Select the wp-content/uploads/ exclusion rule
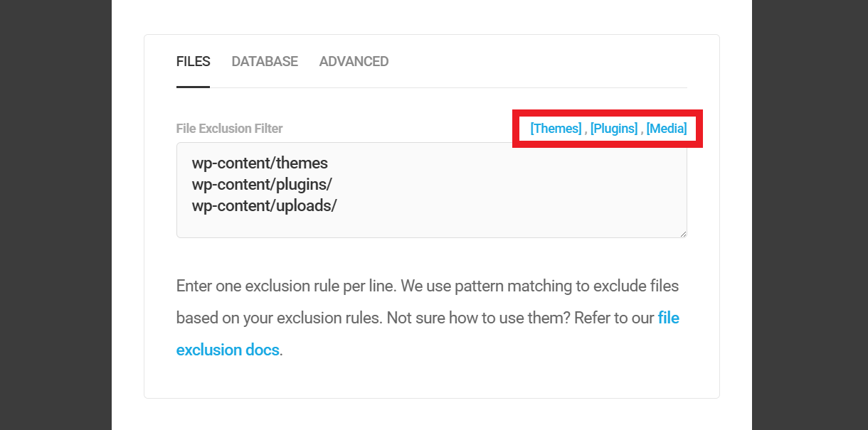The image size is (868, 430). (264, 205)
